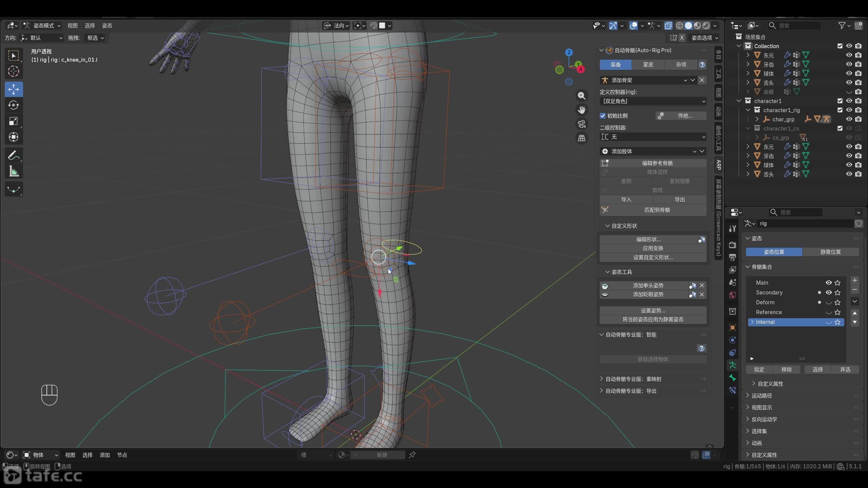Switch to 装备 tab

point(615,65)
